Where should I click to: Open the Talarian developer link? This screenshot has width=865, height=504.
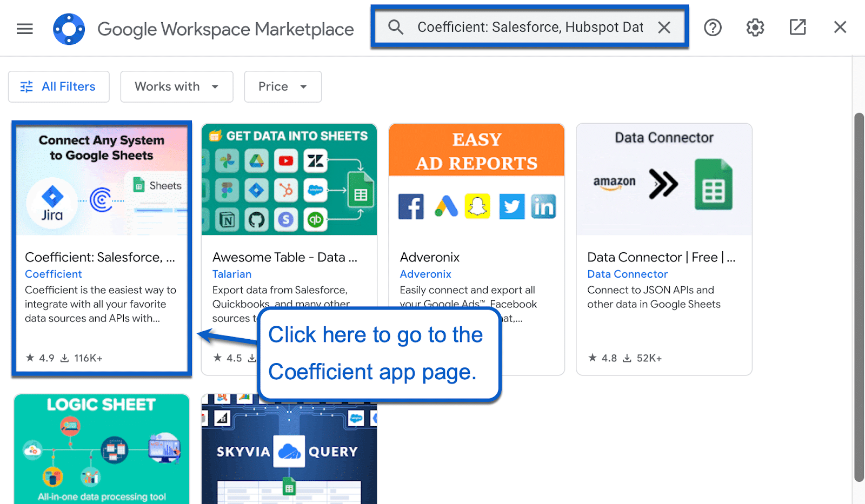tap(232, 274)
